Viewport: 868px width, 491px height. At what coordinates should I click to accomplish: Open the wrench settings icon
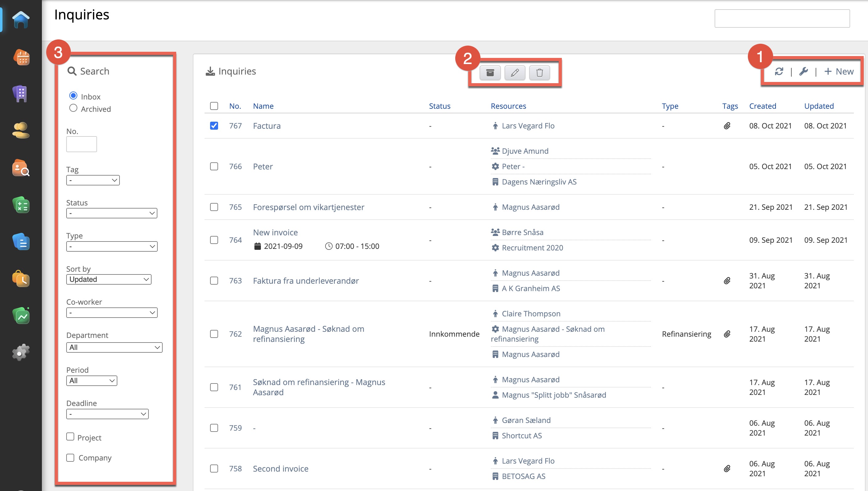click(803, 71)
